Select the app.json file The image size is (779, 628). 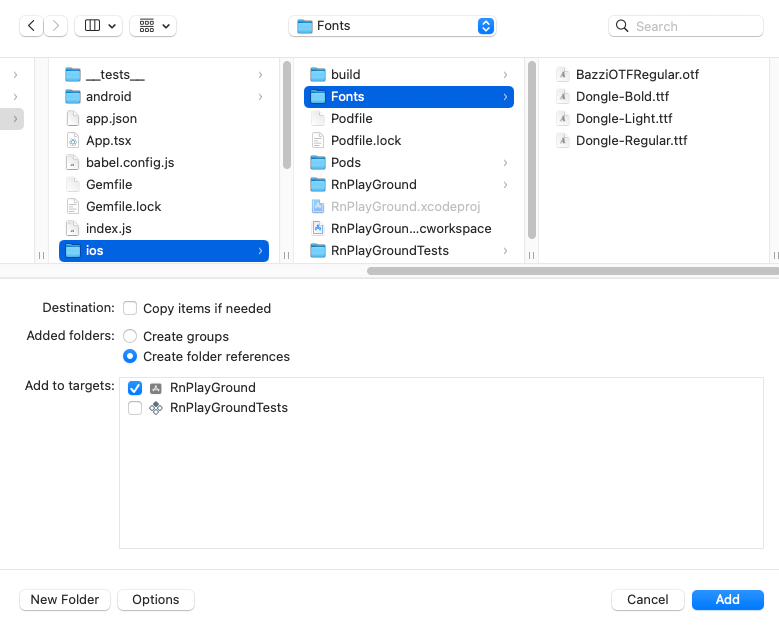[164, 118]
